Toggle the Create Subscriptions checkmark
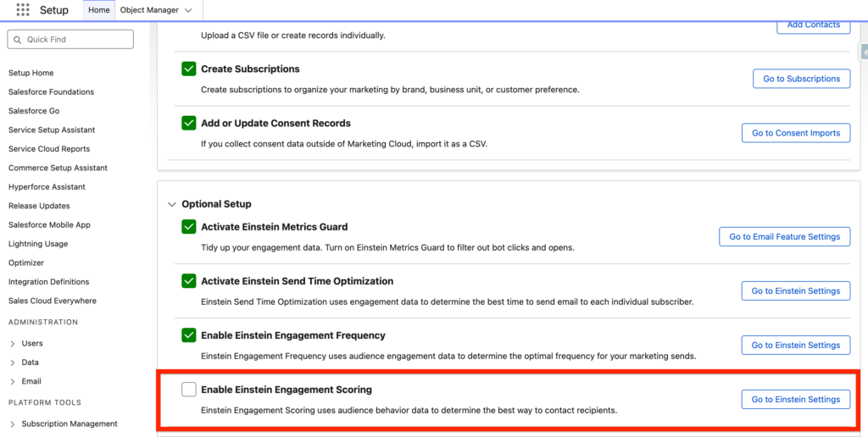 pos(189,69)
